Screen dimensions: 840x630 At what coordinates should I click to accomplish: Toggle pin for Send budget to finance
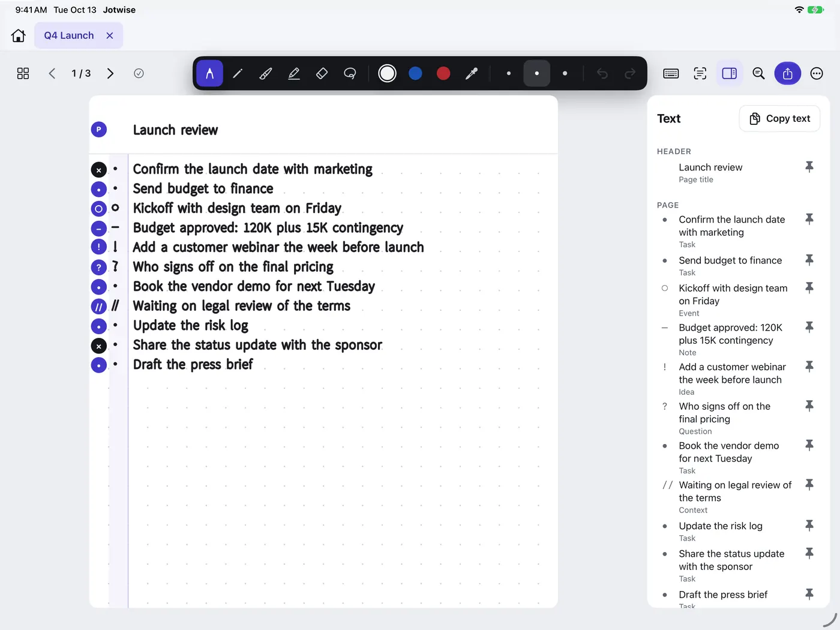click(x=809, y=260)
